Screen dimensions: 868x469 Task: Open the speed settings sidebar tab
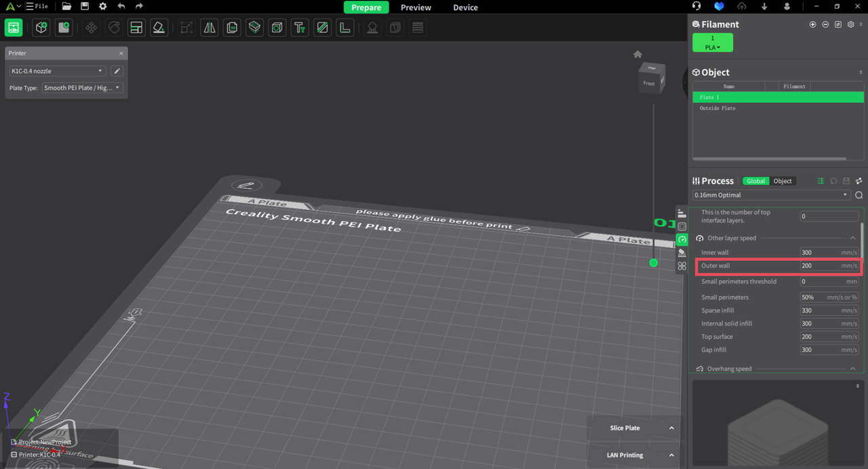(x=682, y=239)
